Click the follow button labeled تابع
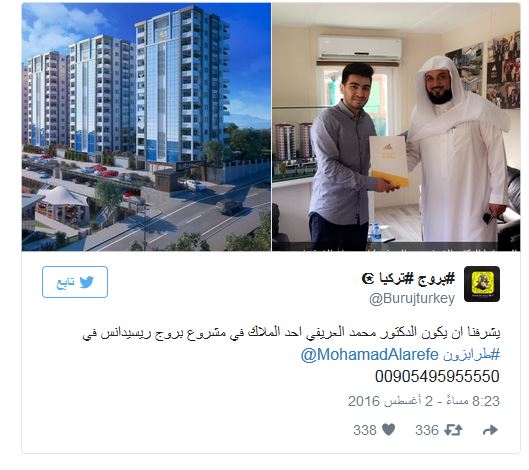 (75, 282)
